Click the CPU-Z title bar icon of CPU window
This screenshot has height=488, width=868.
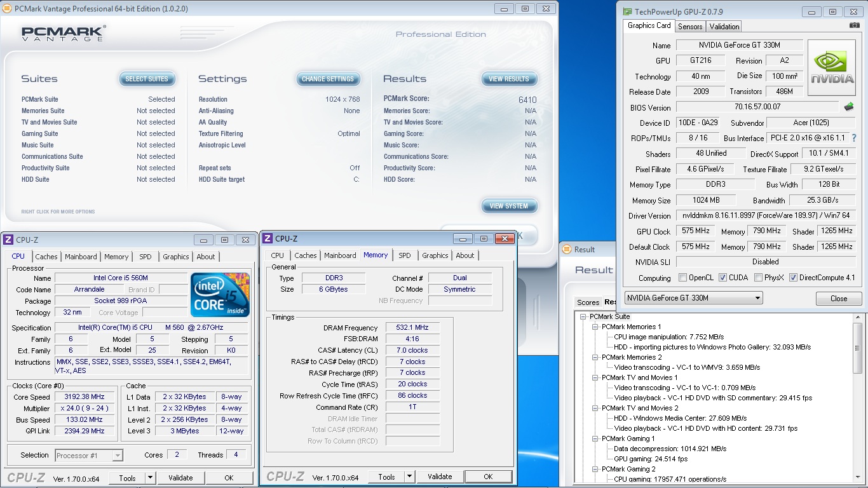click(x=8, y=240)
